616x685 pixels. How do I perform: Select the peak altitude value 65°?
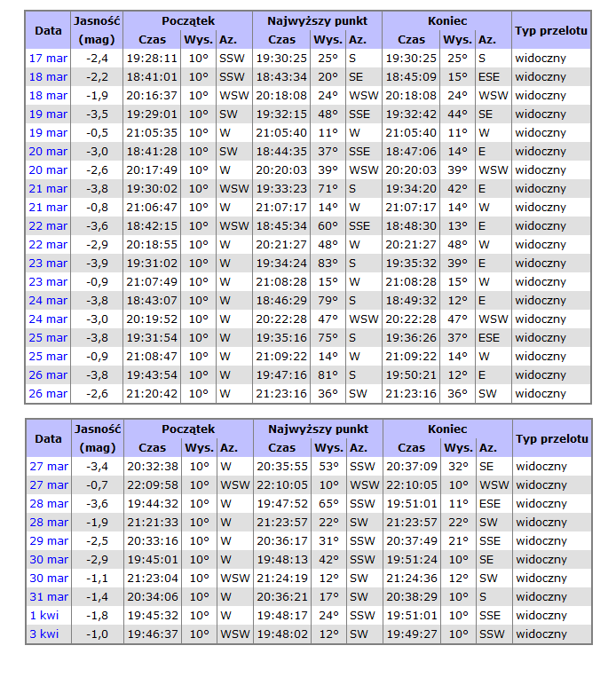pyautogui.click(x=329, y=504)
